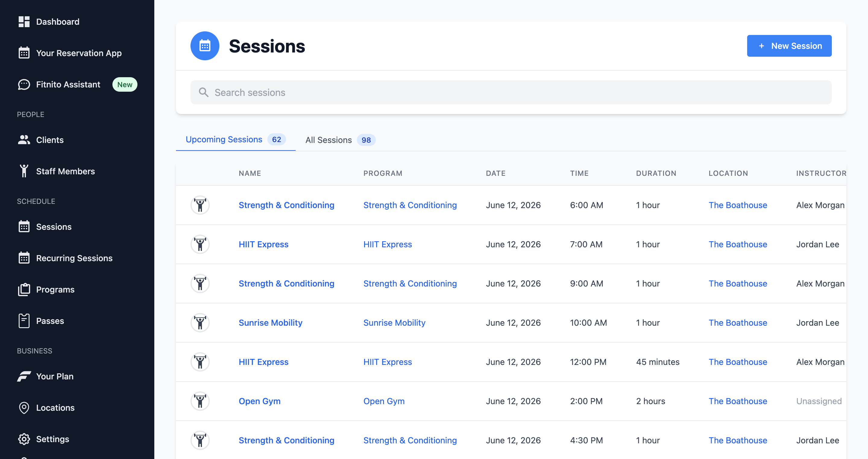
Task: Open HIIT Express session name at 12:00 PM
Action: coord(263,362)
